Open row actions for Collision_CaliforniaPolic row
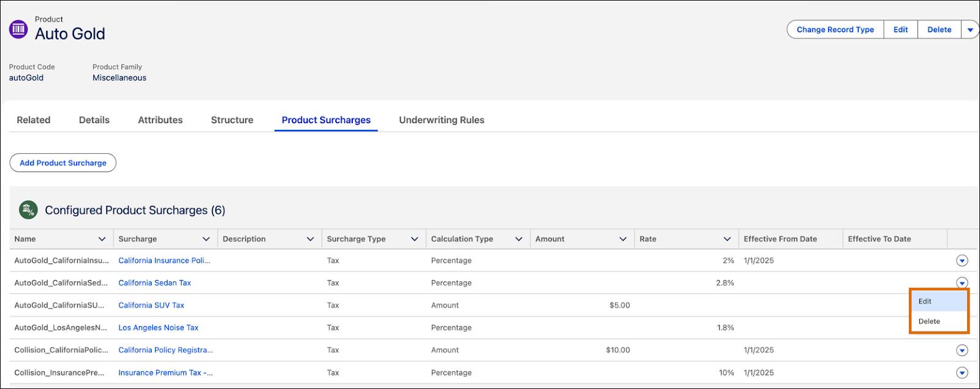The image size is (980, 389). click(x=962, y=350)
